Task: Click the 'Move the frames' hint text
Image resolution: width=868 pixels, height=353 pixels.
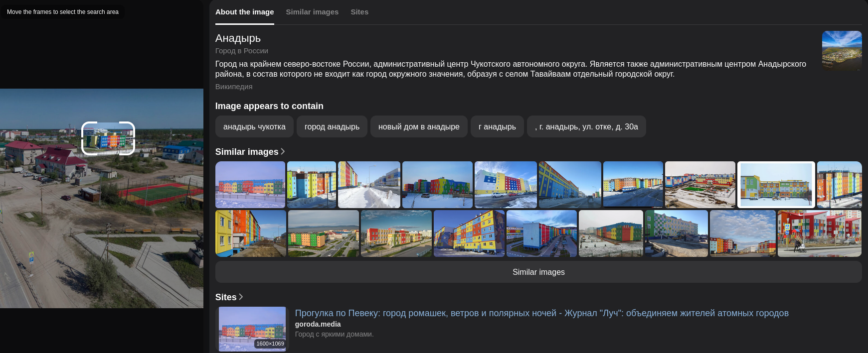Action: click(63, 12)
